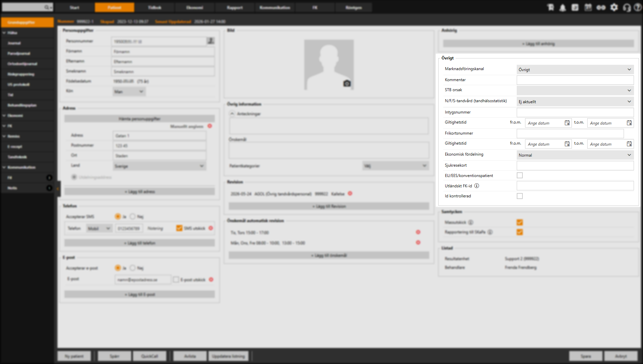
Task: Tick the Id kontrollerad checkbox
Action: pyautogui.click(x=519, y=196)
